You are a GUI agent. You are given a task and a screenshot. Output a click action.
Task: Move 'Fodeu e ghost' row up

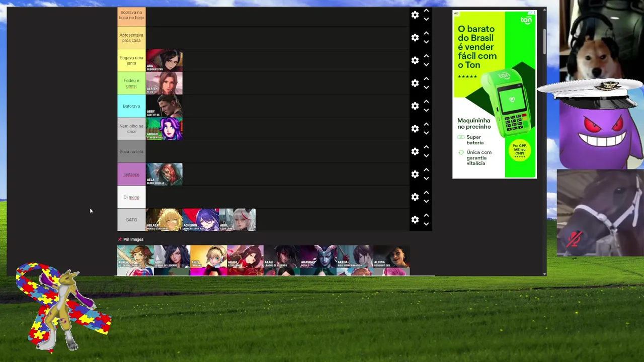click(426, 78)
